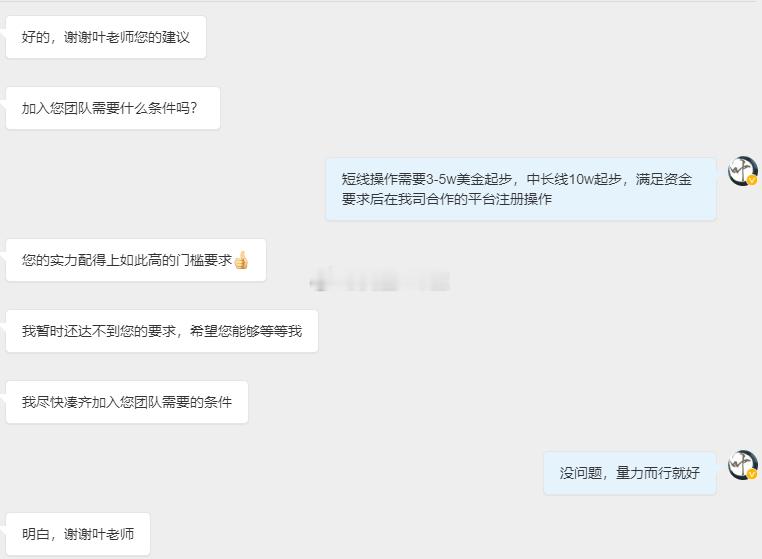This screenshot has height=559, width=762.
Task: Click the words 量力而行就好 in the reply
Action: (x=658, y=473)
